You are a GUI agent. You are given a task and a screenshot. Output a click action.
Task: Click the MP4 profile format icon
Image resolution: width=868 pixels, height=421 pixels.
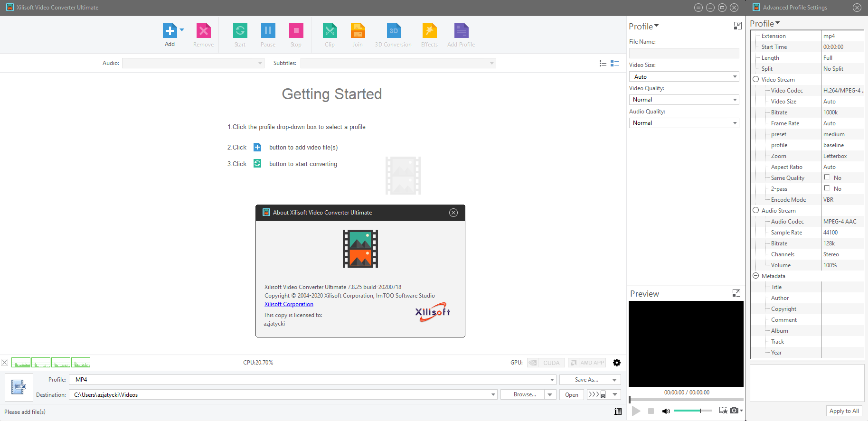coord(19,387)
